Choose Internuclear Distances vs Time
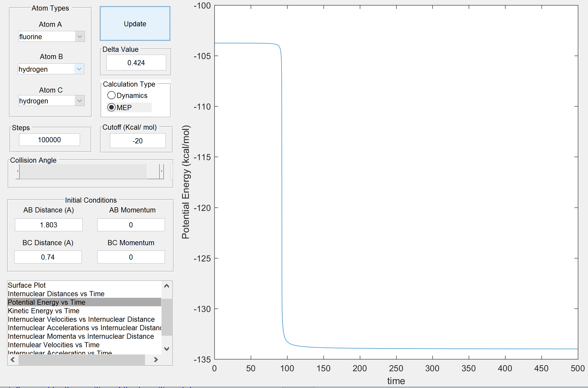This screenshot has width=588, height=388. click(x=56, y=294)
